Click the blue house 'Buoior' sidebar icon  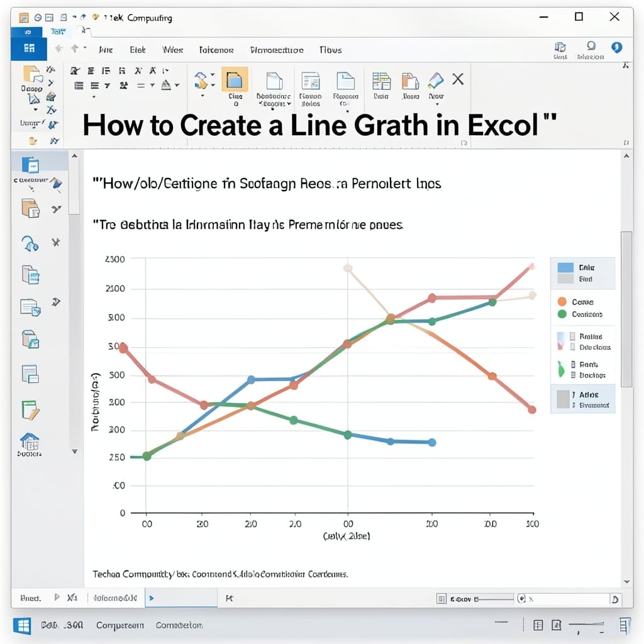30,441
